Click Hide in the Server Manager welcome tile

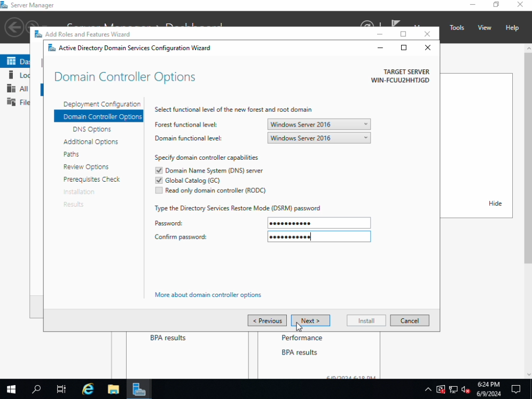[495, 203]
